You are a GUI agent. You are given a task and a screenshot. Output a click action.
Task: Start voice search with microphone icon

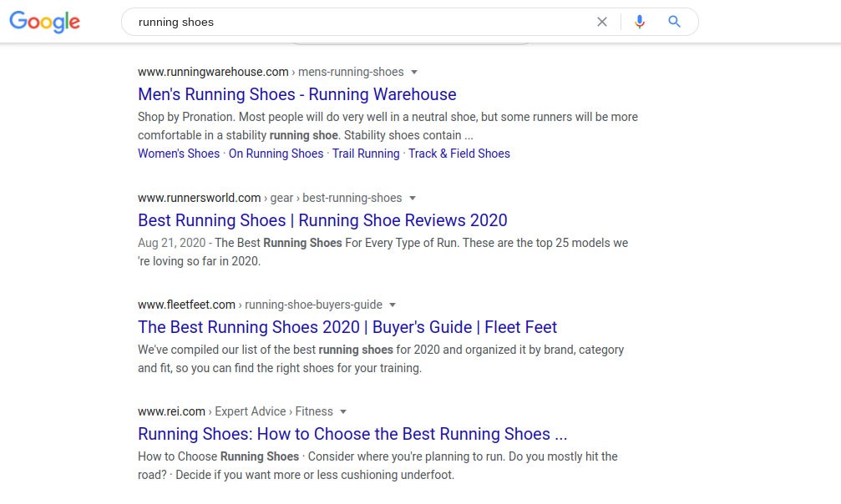point(640,22)
